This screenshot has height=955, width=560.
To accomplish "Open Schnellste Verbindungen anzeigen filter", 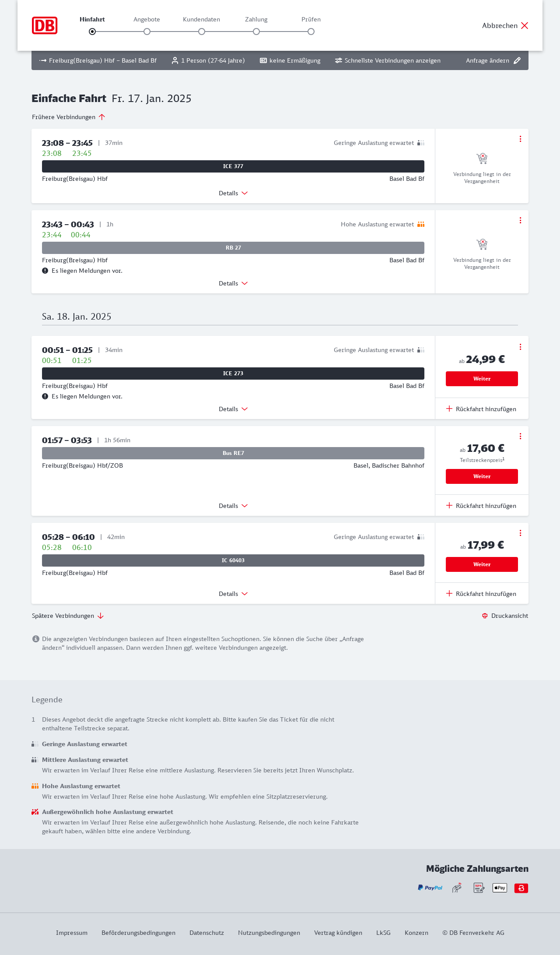I will (x=388, y=60).
